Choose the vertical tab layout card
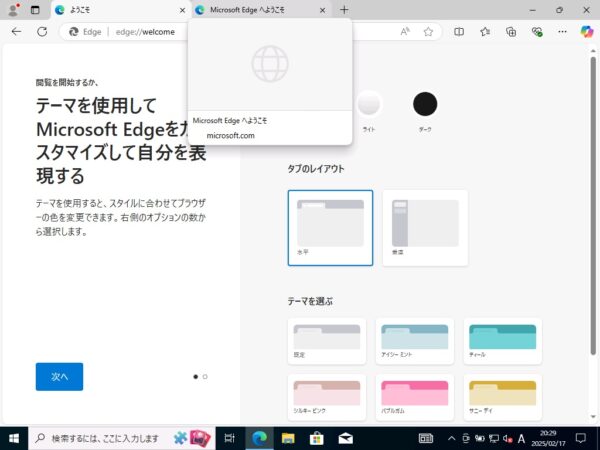The image size is (600, 450). coord(425,228)
